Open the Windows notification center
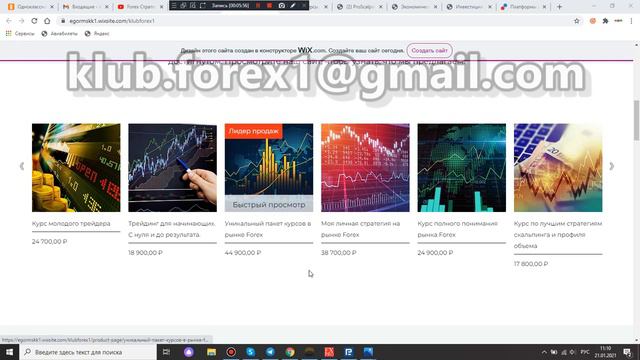 click(627, 352)
